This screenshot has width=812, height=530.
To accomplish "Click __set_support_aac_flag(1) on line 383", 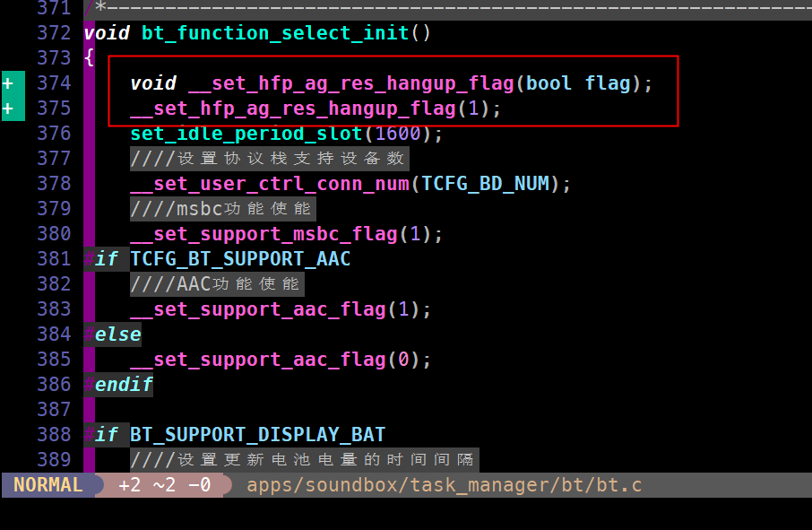I will (x=281, y=309).
